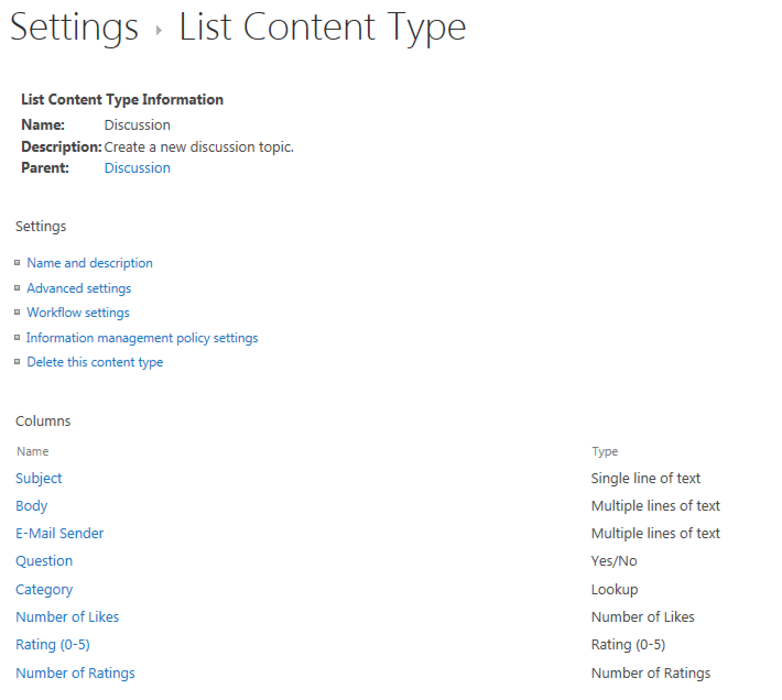782x700 pixels.
Task: Open the Body column
Action: pos(31,506)
